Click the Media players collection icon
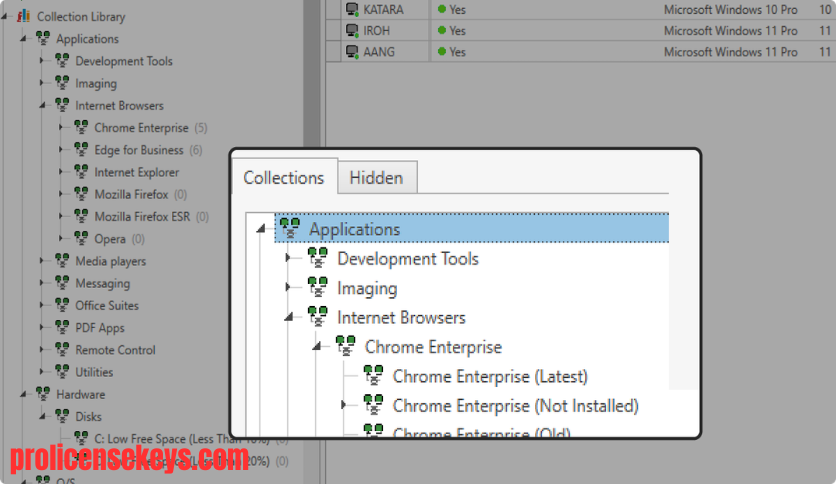 click(x=62, y=261)
